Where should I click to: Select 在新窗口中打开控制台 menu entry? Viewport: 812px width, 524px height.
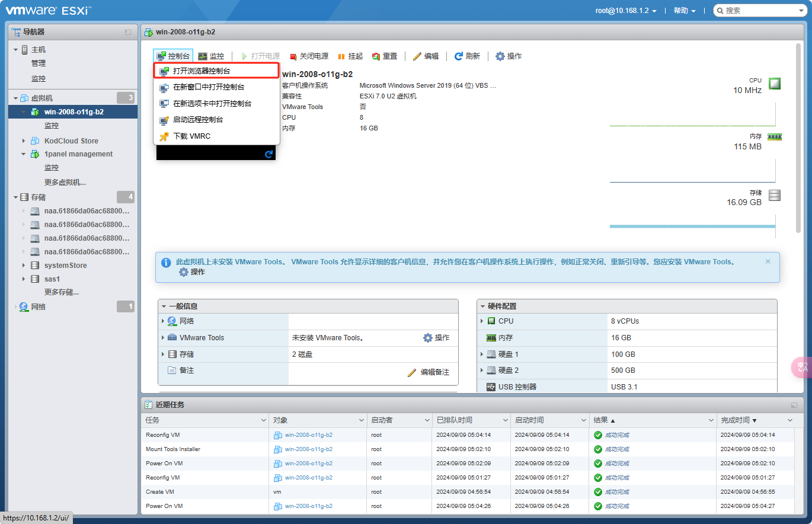[216, 87]
